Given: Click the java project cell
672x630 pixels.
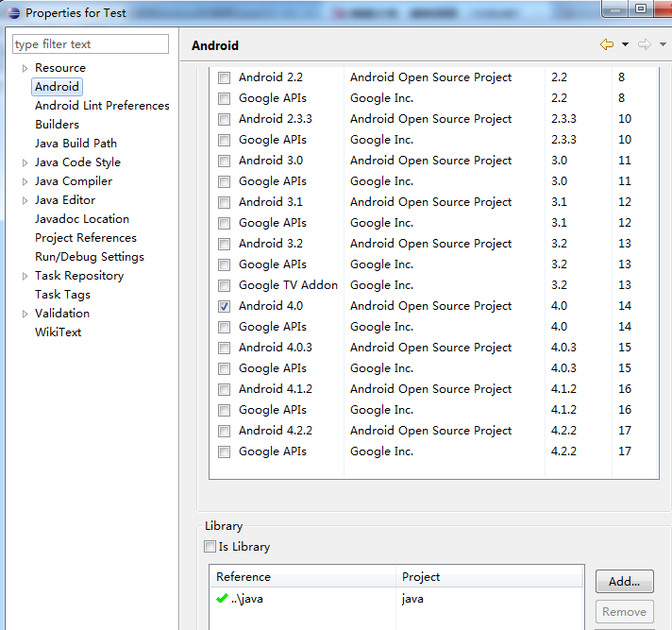Looking at the screenshot, I should point(412,599).
